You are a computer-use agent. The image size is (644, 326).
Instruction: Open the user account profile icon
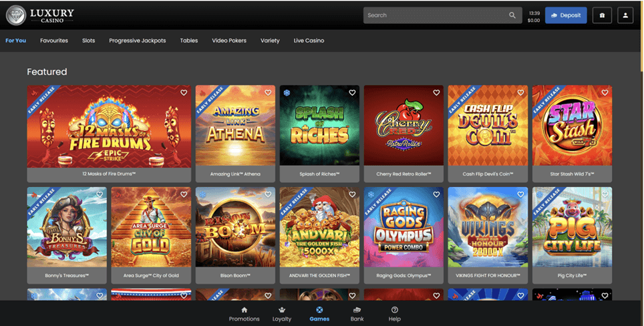click(x=625, y=15)
